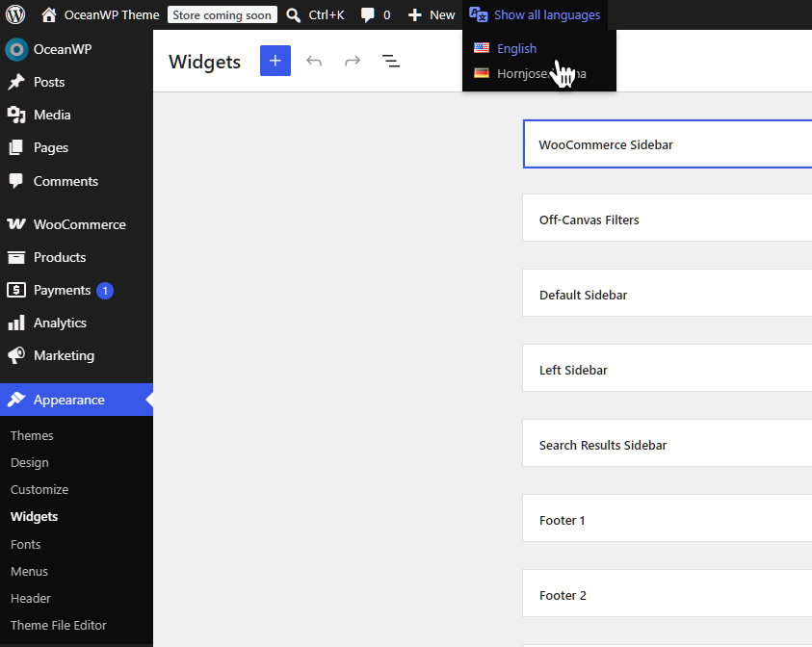Click the OceanWP Theme site name

[112, 15]
